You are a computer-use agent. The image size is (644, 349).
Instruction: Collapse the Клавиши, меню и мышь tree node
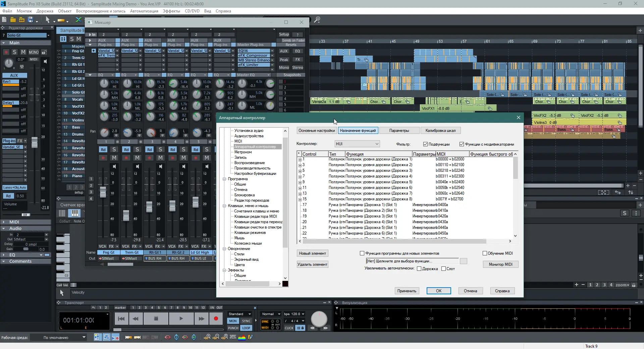click(x=224, y=206)
